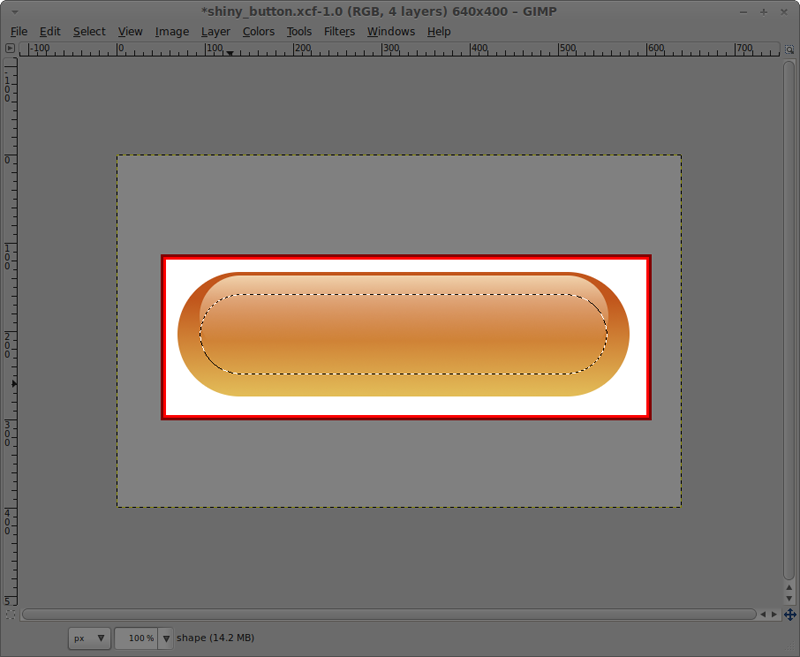
Task: Click the status bar label shape (14.2 MB)
Action: click(x=214, y=637)
